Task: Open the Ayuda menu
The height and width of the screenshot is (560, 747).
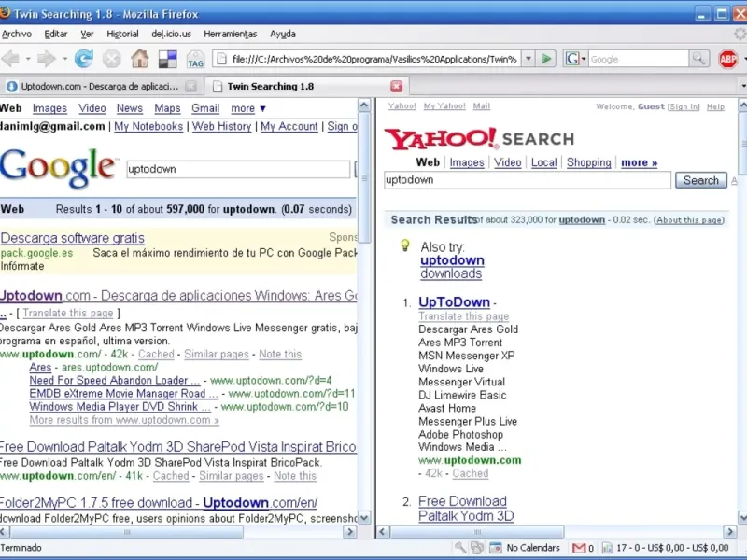Action: (283, 34)
